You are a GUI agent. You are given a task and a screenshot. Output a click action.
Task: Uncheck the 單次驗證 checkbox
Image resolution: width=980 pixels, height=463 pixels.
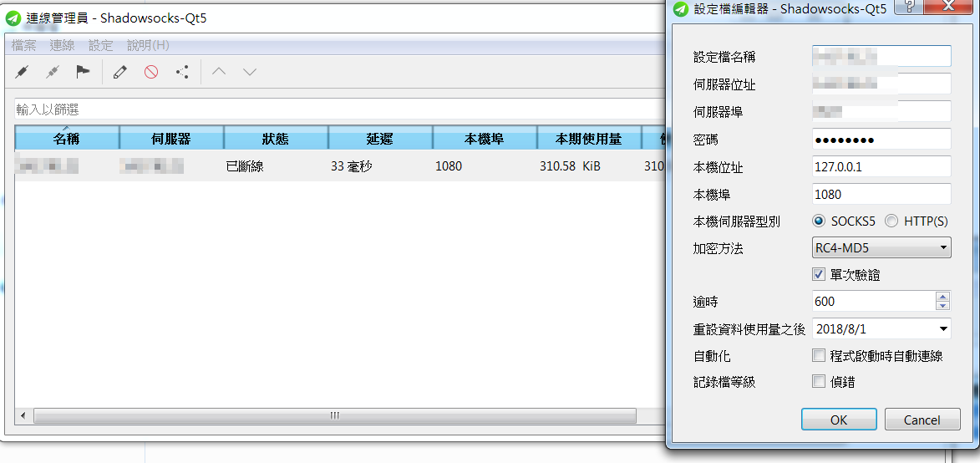pos(819,274)
